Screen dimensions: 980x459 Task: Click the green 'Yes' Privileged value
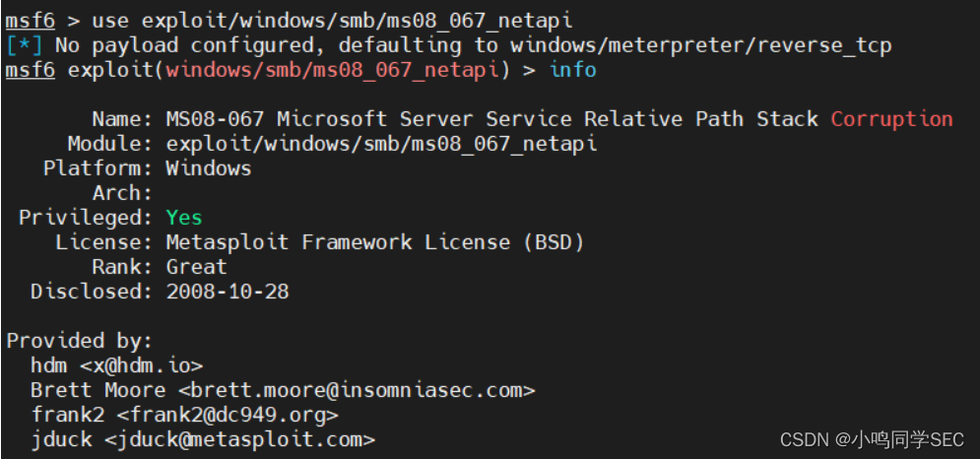[184, 218]
